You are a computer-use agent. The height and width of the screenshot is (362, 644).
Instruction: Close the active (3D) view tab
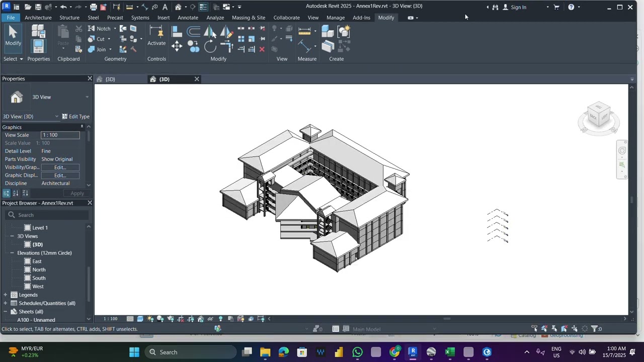197,79
